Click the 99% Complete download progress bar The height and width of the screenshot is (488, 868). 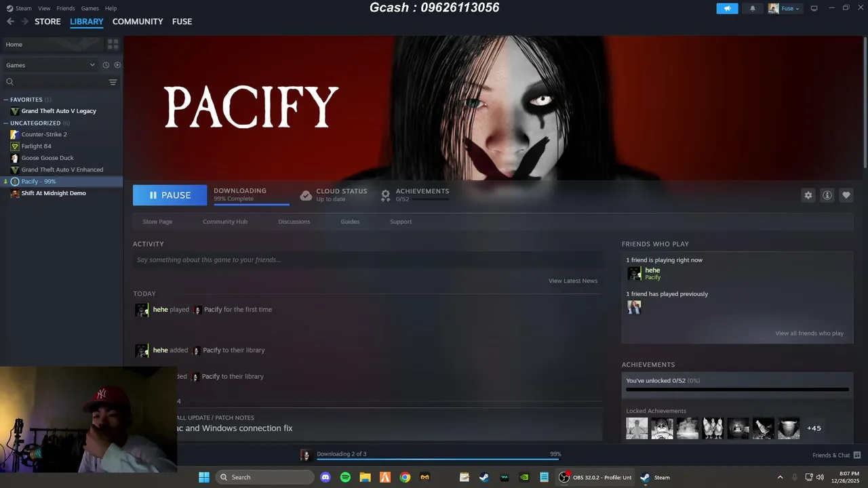pyautogui.click(x=252, y=204)
